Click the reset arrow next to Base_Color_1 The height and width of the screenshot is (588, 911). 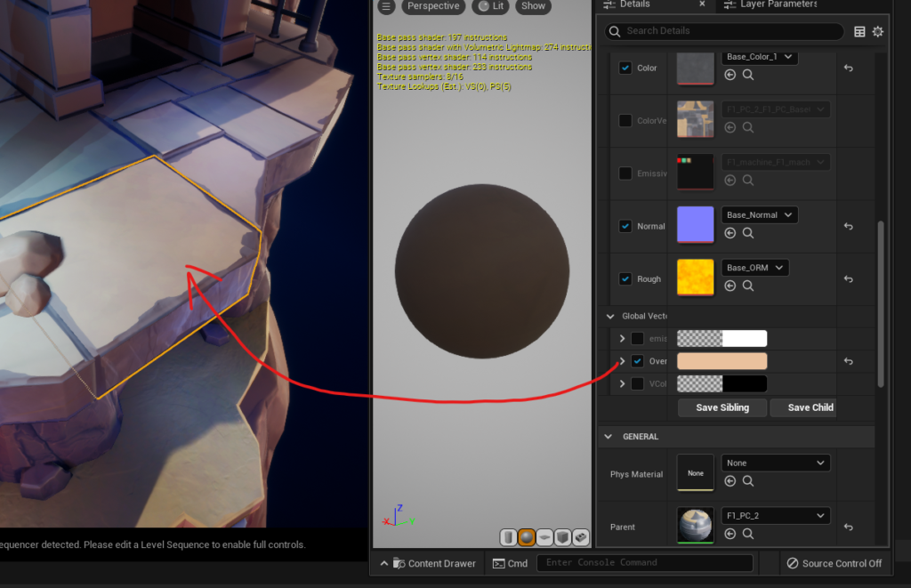(848, 68)
